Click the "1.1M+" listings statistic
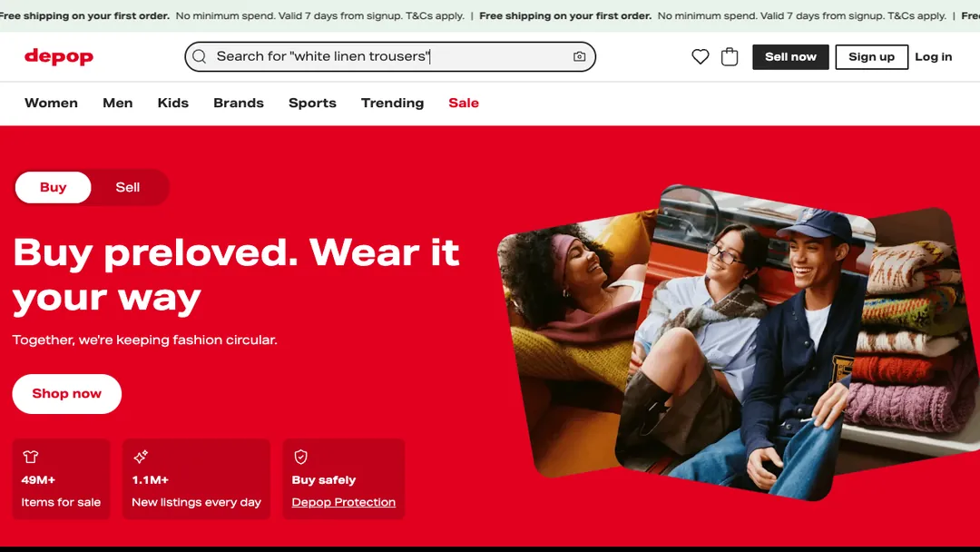The image size is (980, 552). [x=150, y=480]
